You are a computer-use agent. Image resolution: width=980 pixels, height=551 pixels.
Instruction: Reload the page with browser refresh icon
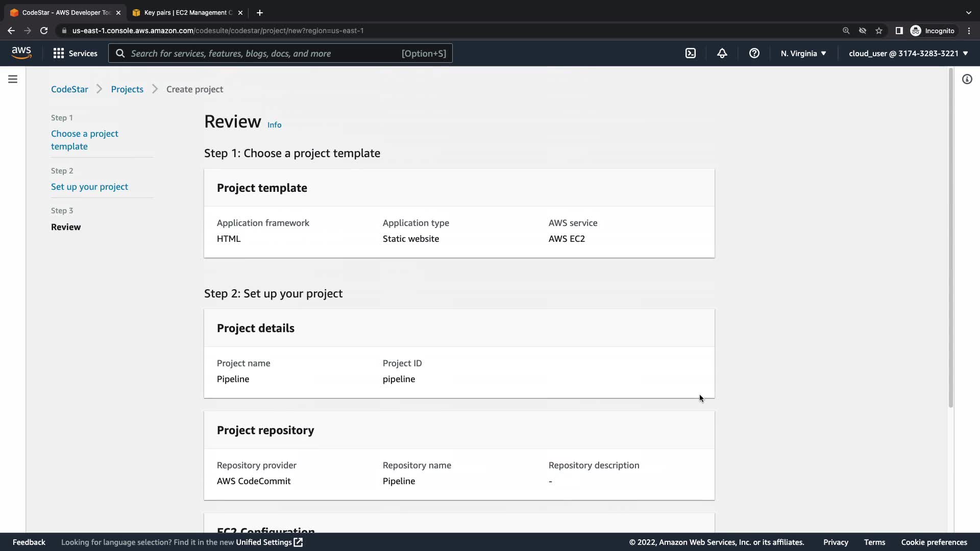(44, 31)
